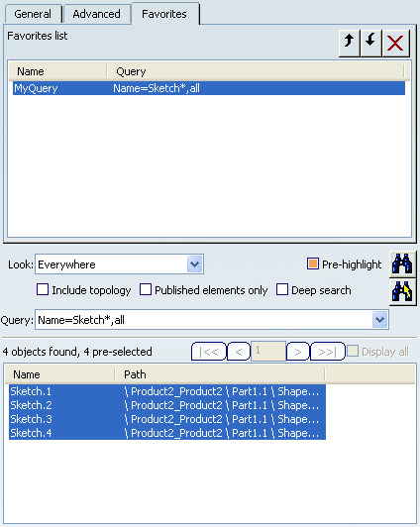
Task: Jump to last results page
Action: click(327, 352)
